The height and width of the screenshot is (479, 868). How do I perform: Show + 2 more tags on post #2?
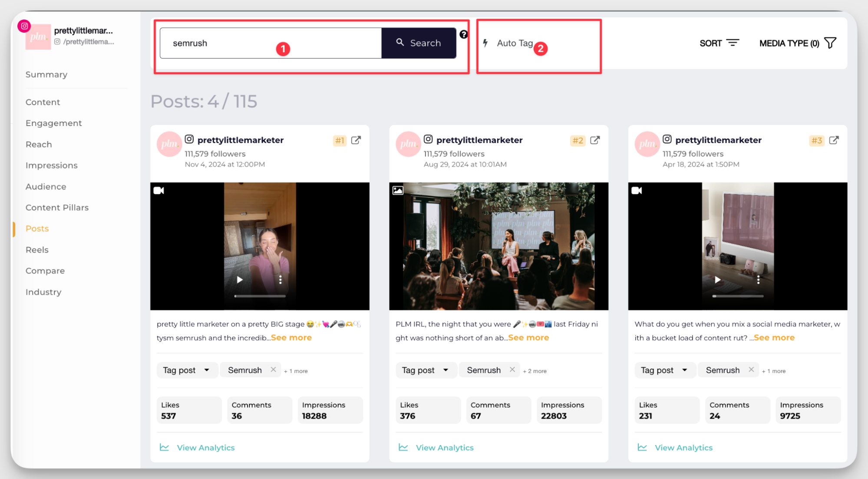pos(535,371)
